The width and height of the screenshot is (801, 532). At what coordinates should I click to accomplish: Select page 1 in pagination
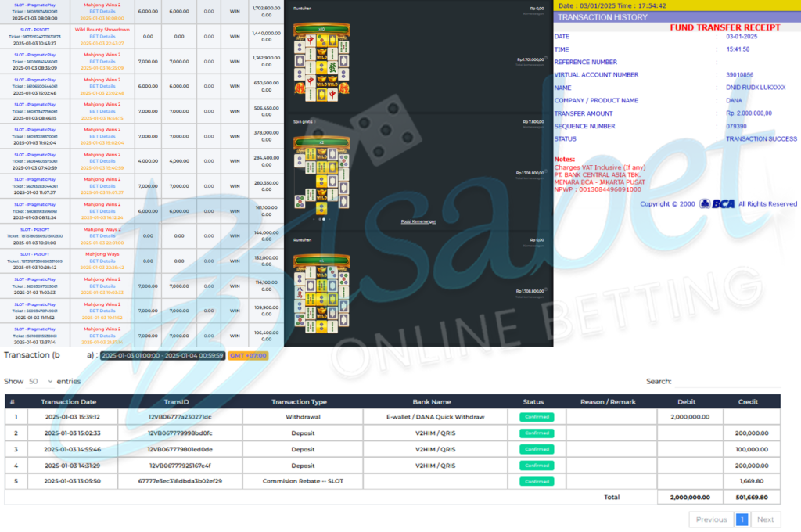pos(742,519)
